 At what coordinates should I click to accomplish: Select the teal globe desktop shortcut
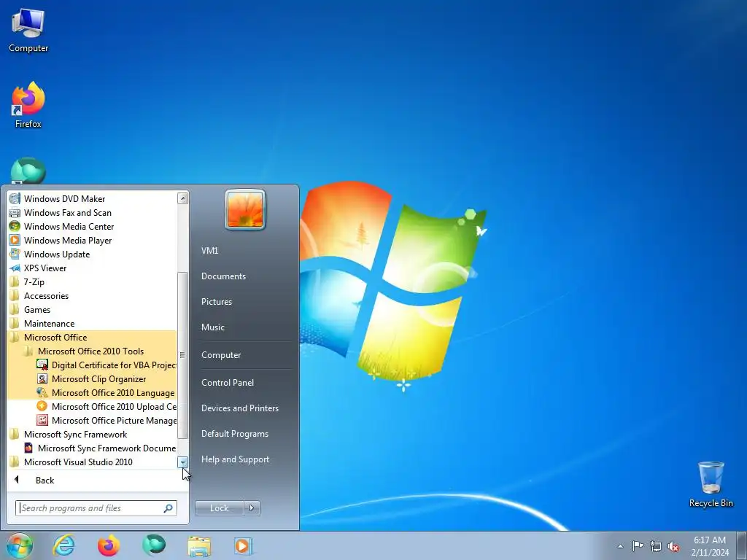28,170
